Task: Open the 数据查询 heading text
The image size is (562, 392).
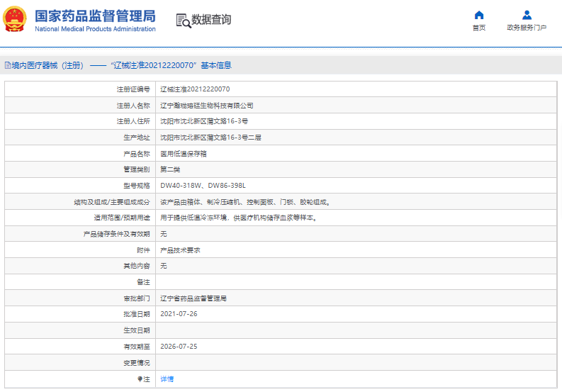Action: click(211, 20)
